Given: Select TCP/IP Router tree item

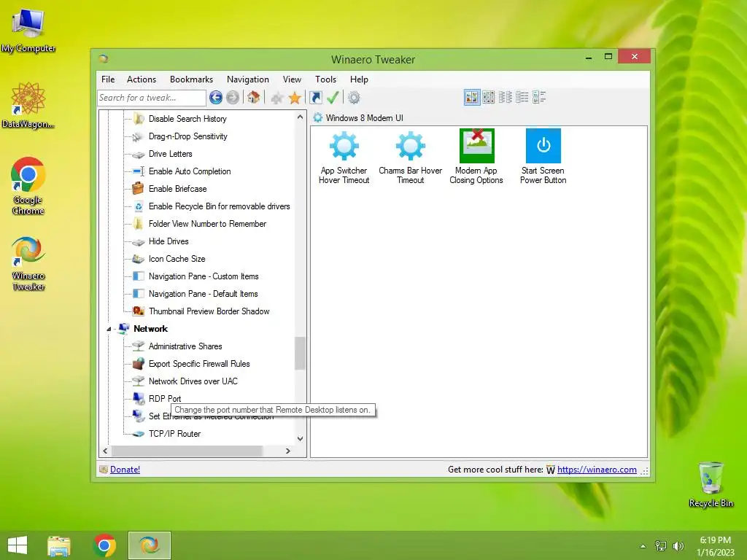Looking at the screenshot, I should pyautogui.click(x=175, y=434).
